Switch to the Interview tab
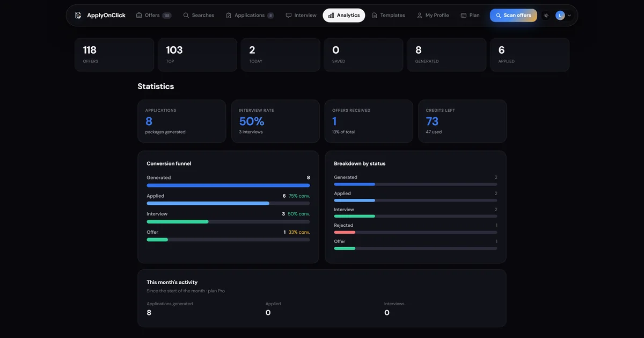The width and height of the screenshot is (644, 338). 301,16
